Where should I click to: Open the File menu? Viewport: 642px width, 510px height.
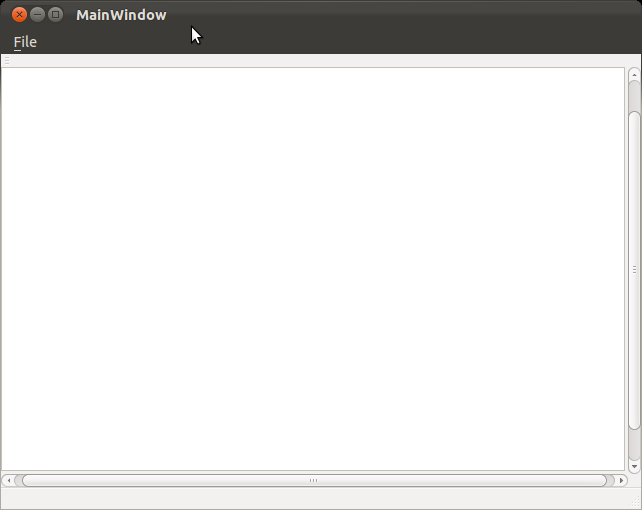coord(25,42)
